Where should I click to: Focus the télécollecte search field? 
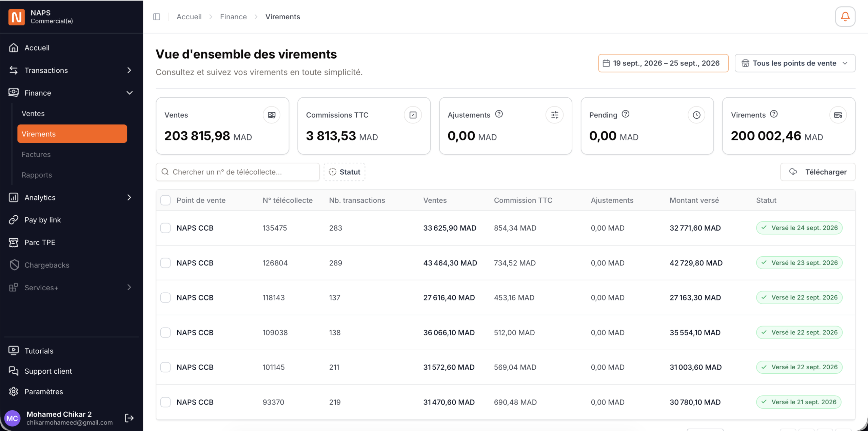237,172
